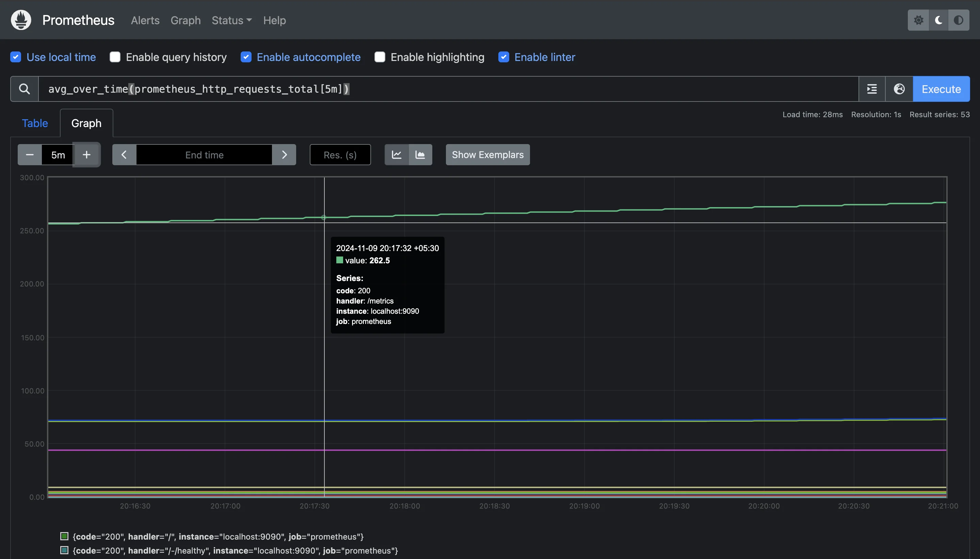This screenshot has height=559, width=980.
Task: Click the green swatch for handler "/" series
Action: click(64, 536)
